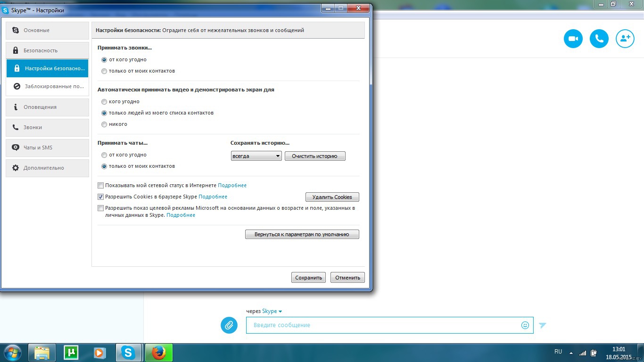The width and height of the screenshot is (644, 362).
Task: Open 'Подробнее' link for Cookies
Action: point(213,197)
